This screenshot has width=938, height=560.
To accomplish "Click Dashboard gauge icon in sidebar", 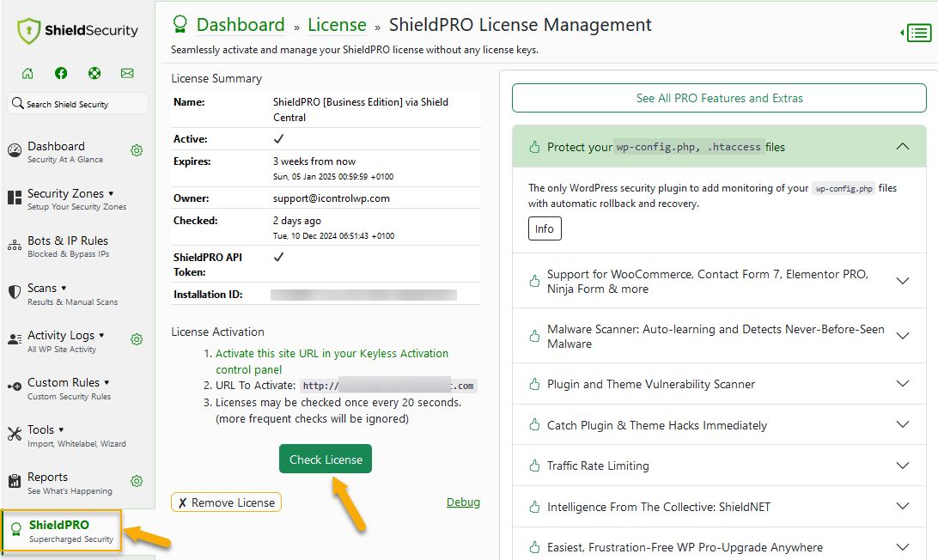I will [x=15, y=151].
